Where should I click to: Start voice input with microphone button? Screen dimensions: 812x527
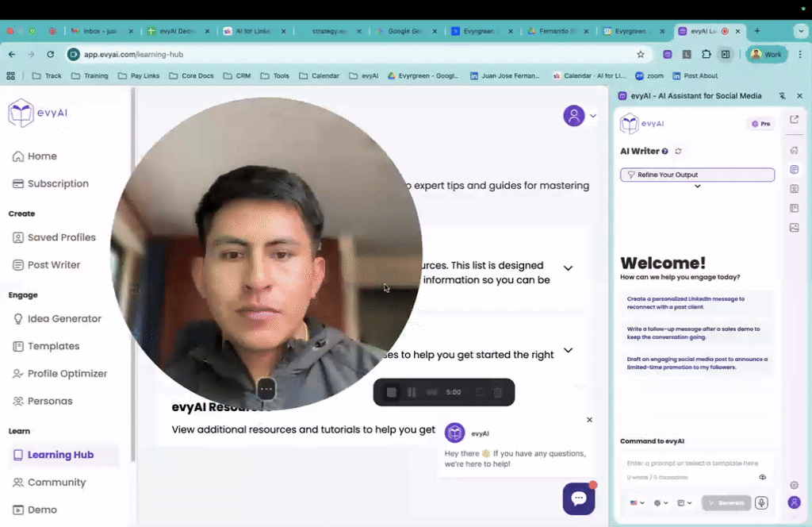[761, 502]
